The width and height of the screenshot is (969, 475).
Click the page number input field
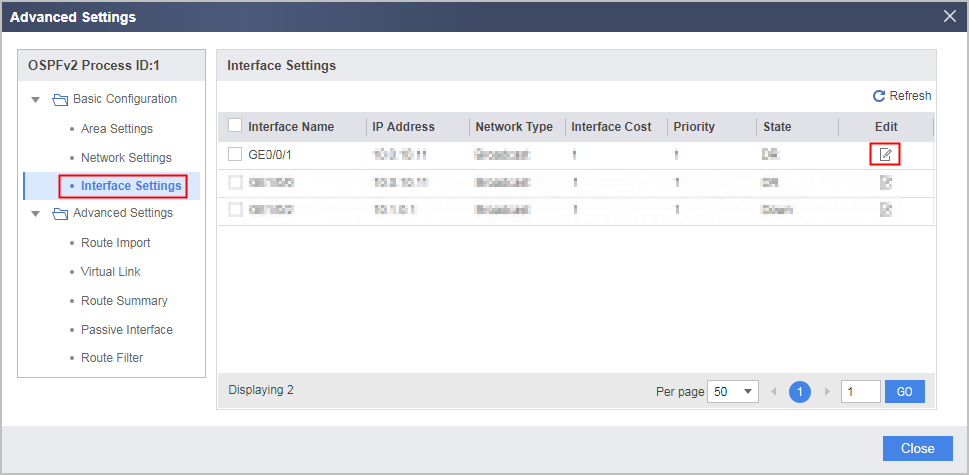[x=861, y=392]
